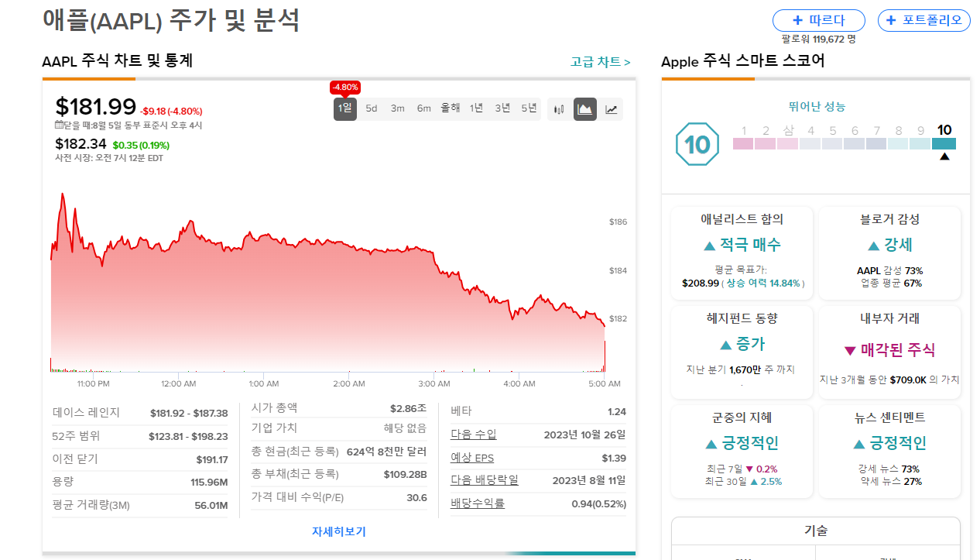Click the 52주 범위 value $123.81 - $198.23
This screenshot has height=560, width=980.
188,436
